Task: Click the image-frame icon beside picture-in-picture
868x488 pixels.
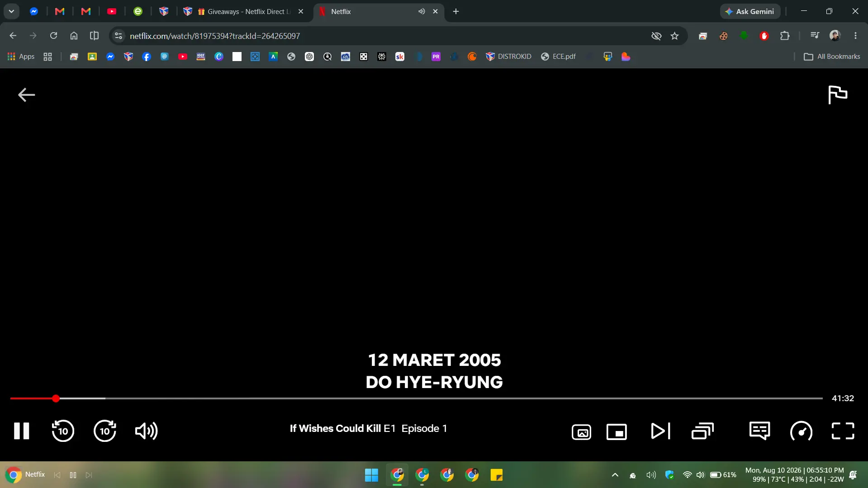Action: (581, 432)
